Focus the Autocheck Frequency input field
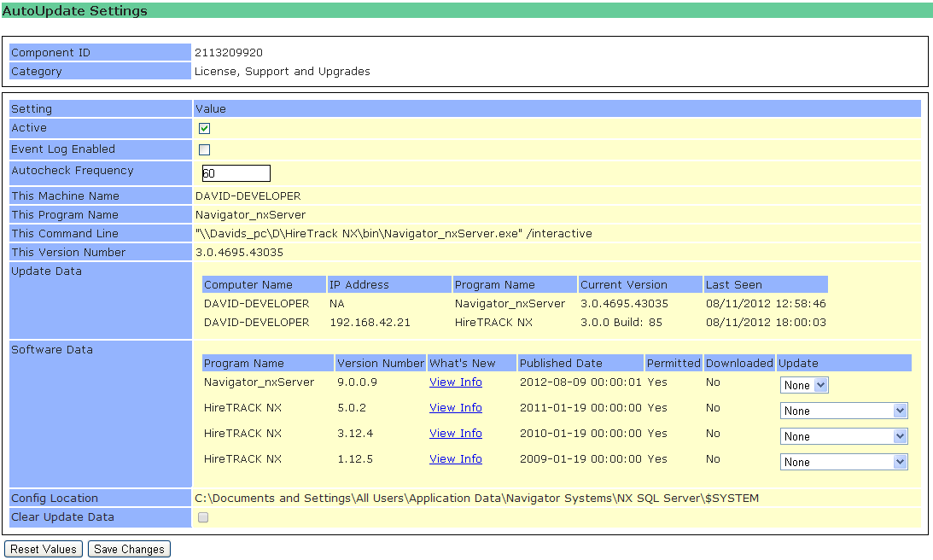 236,173
